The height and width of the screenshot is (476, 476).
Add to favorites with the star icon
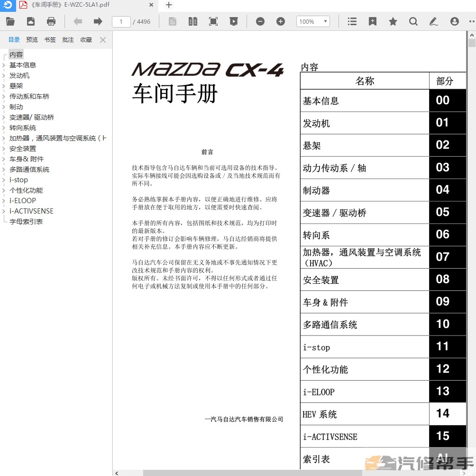(x=393, y=21)
